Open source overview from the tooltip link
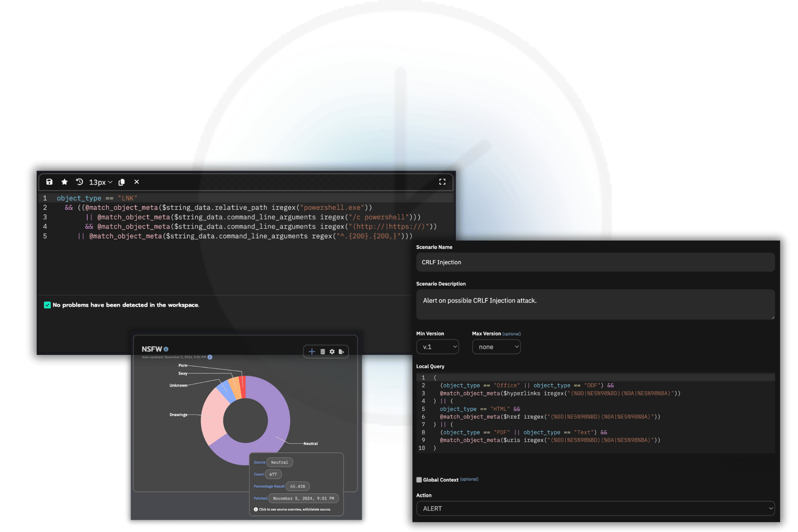The width and height of the screenshot is (798, 532). pos(294,509)
